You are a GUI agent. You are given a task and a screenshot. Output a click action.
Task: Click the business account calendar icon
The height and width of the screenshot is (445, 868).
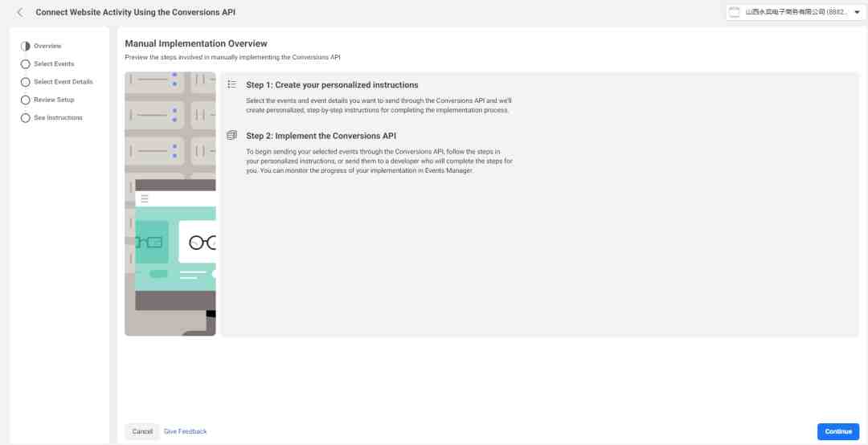pos(734,12)
